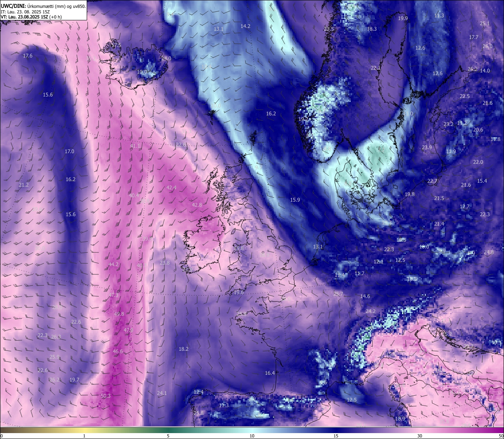Click the 17.6 value west of Iceland
The image size is (504, 439).
[28, 56]
